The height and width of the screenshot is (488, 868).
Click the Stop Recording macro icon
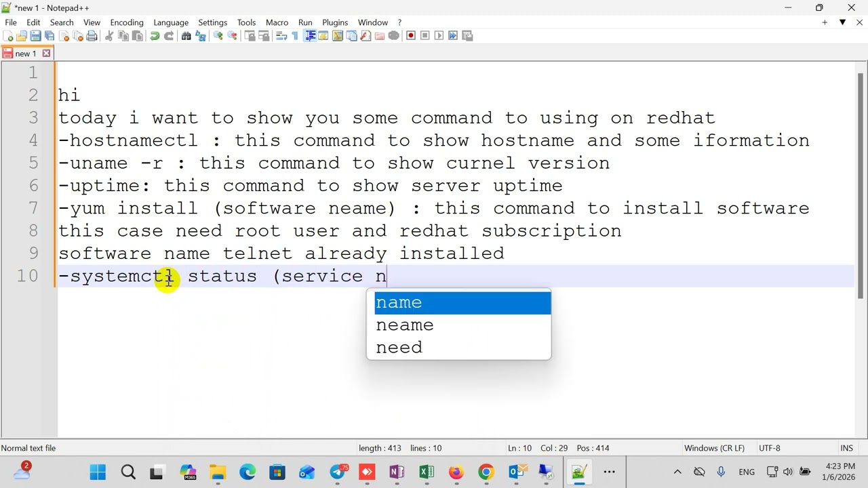coord(425,36)
